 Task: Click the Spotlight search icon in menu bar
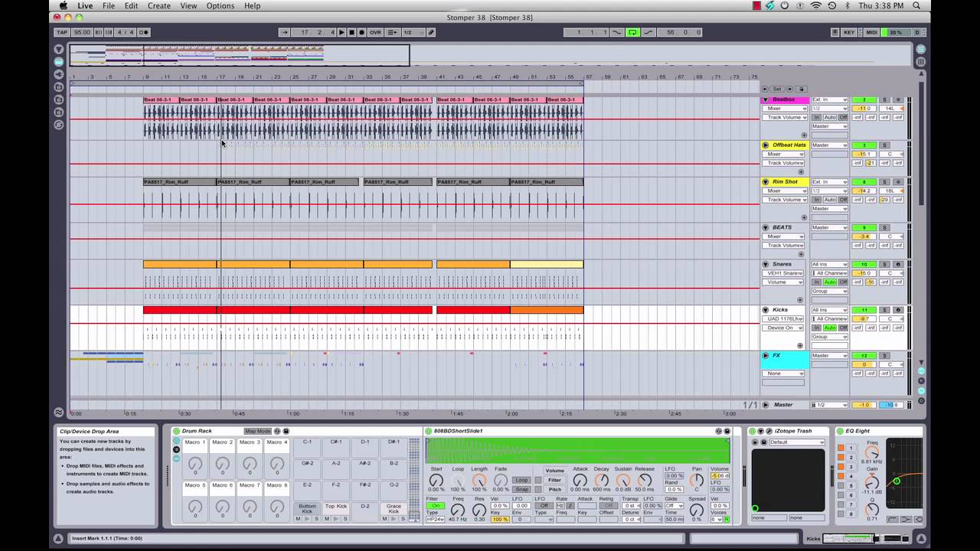click(x=916, y=5)
